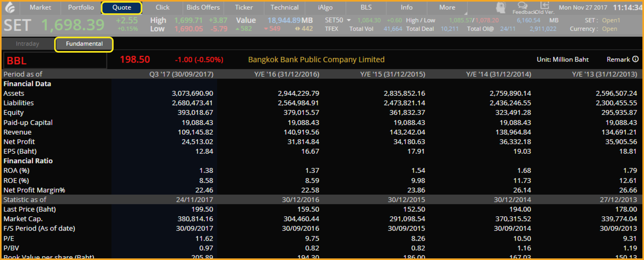This screenshot has width=644, height=260.
Task: Click ROE (%) value 12.61
Action: [x=628, y=181]
